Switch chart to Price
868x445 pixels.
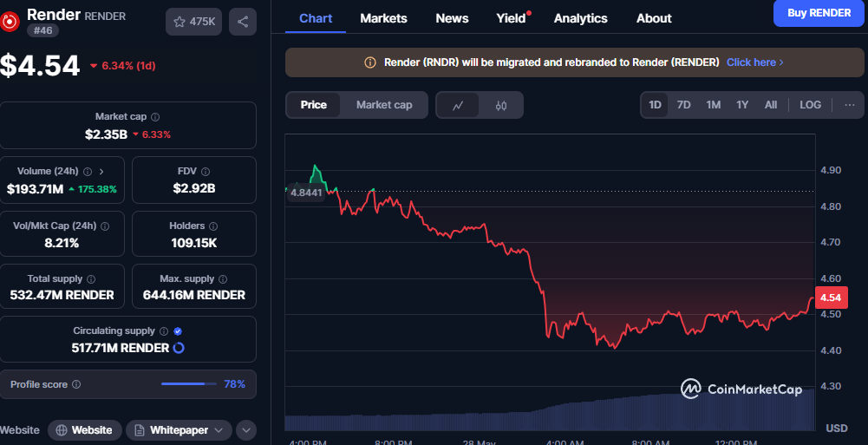point(313,105)
